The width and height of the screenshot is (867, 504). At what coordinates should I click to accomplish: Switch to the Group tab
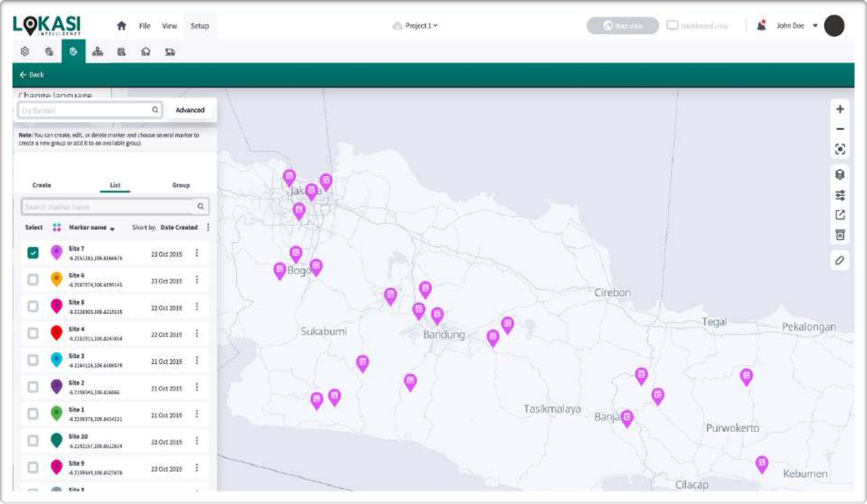(x=181, y=185)
